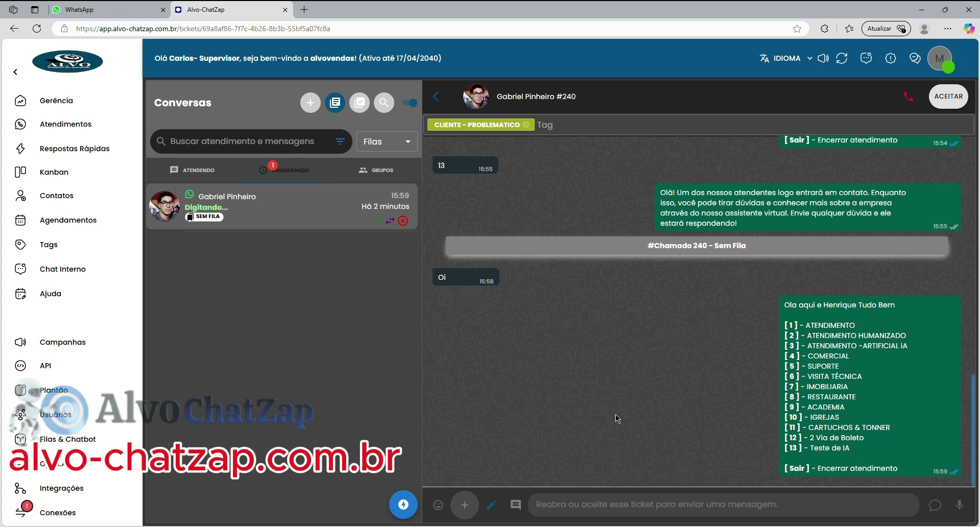Transfer ticket with purple arrows icon
This screenshot has height=527, width=980.
(x=390, y=221)
